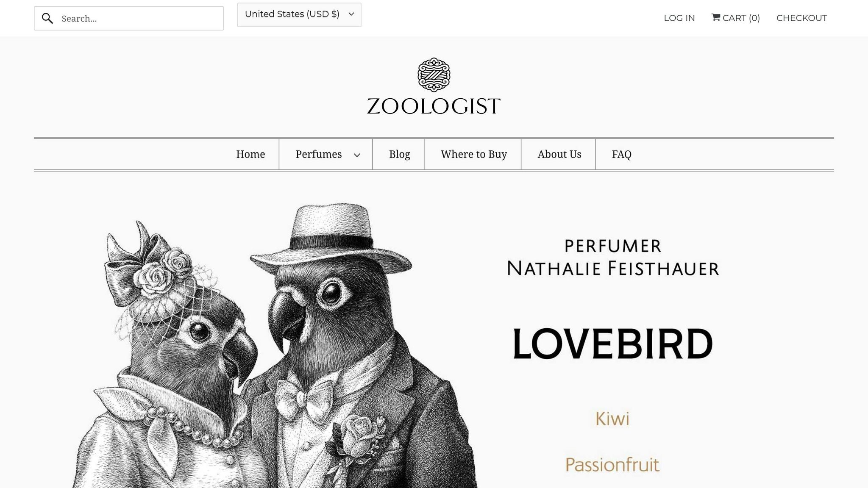Screen dimensions: 868x488
Task: Click the LOVEBIRD banner title
Action: click(613, 344)
